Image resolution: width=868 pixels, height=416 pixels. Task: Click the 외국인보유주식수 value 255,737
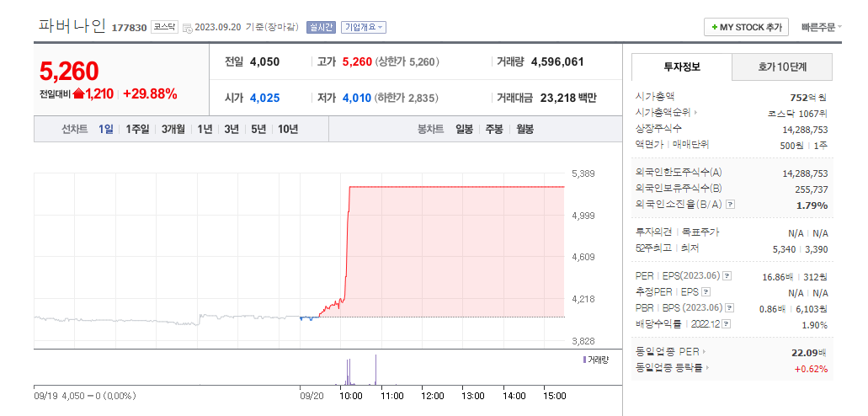[810, 189]
